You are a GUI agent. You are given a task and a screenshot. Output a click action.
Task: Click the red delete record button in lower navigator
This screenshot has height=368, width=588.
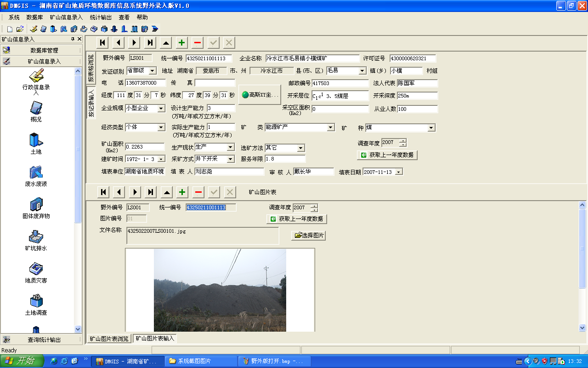[198, 192]
